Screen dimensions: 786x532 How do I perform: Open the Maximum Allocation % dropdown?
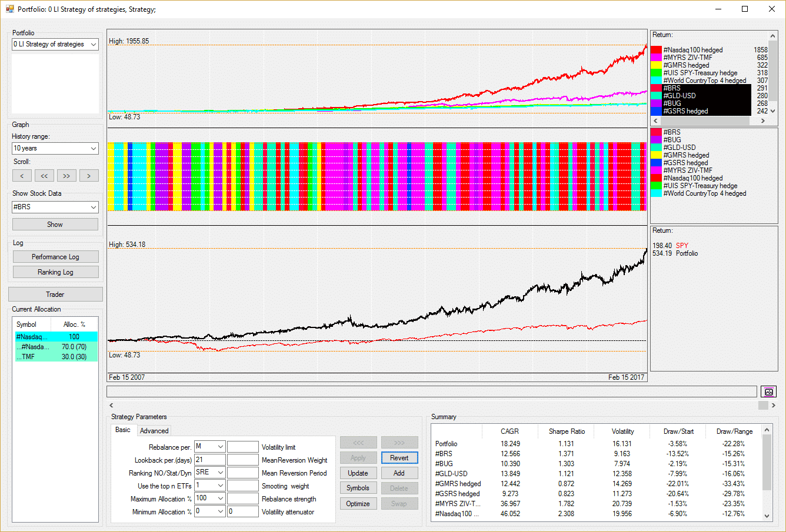[209, 498]
